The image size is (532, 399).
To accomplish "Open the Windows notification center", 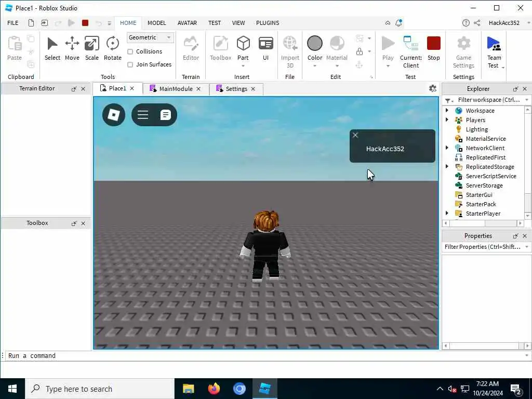I will 516,389.
